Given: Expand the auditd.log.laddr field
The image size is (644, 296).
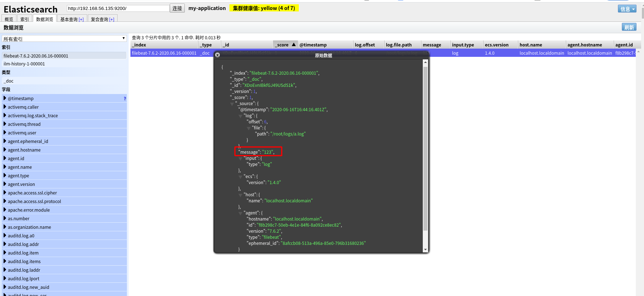Looking at the screenshot, I should point(5,270).
